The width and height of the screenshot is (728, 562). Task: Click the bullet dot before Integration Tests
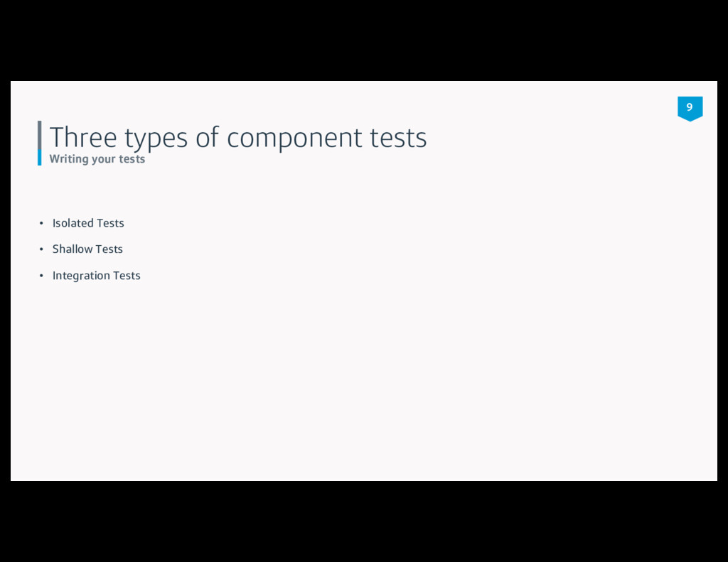coord(41,276)
